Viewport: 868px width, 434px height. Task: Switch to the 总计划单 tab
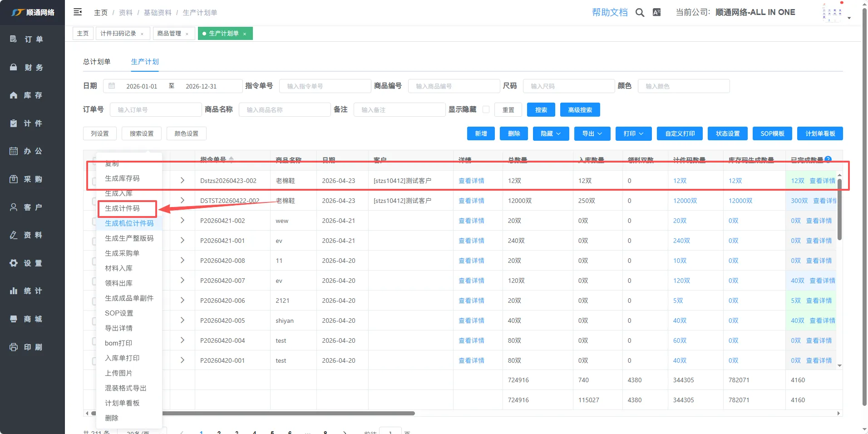tap(97, 62)
